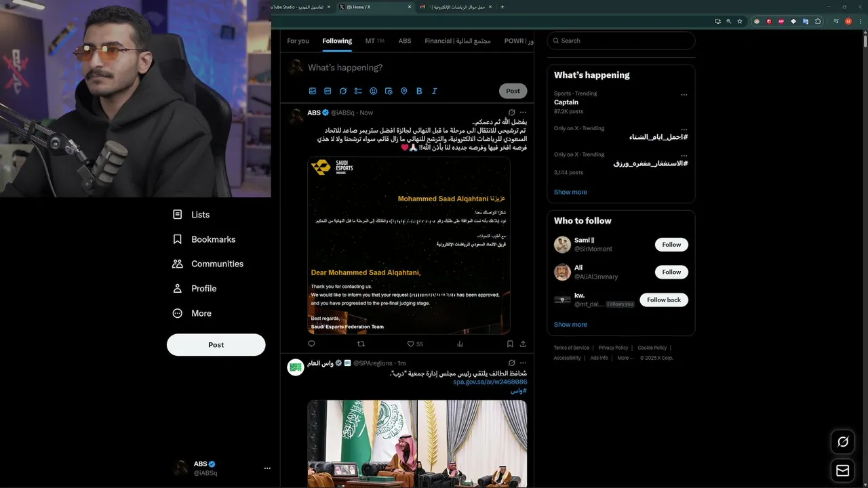Switch to MT list tab
The width and height of the screenshot is (868, 488).
(x=374, y=41)
